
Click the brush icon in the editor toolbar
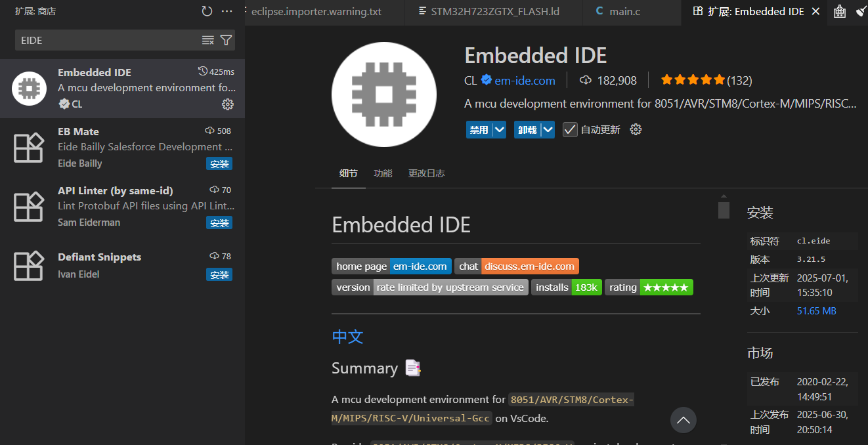(862, 11)
